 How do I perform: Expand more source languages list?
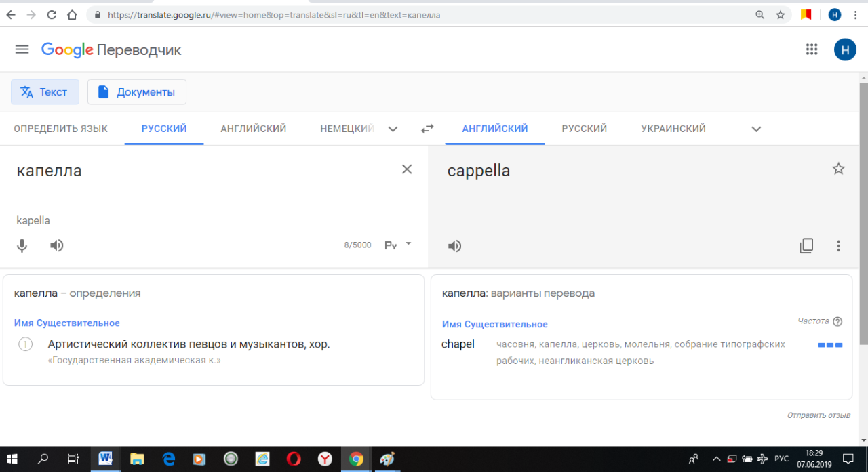(393, 129)
